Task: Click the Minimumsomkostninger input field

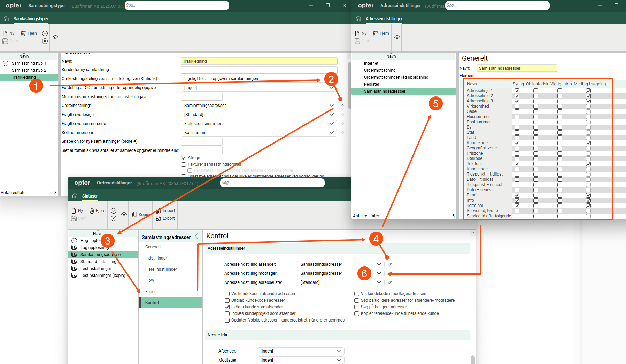Action: [202, 97]
